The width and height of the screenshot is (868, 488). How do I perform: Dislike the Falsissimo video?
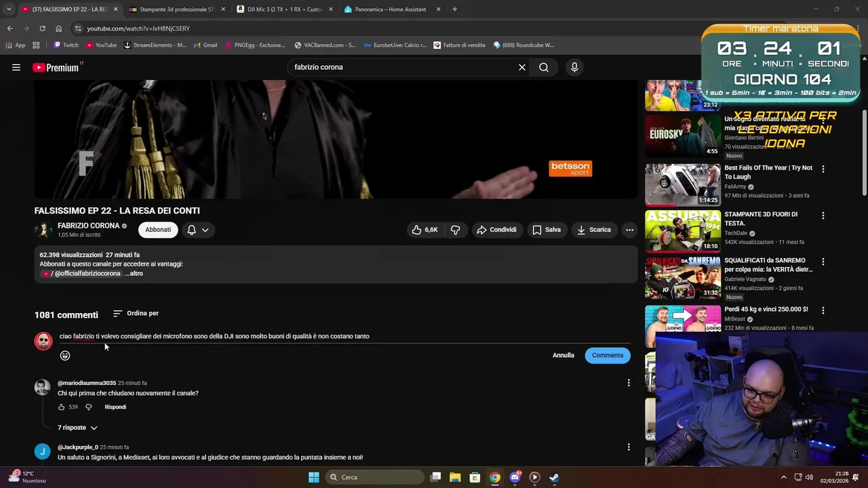(x=456, y=230)
